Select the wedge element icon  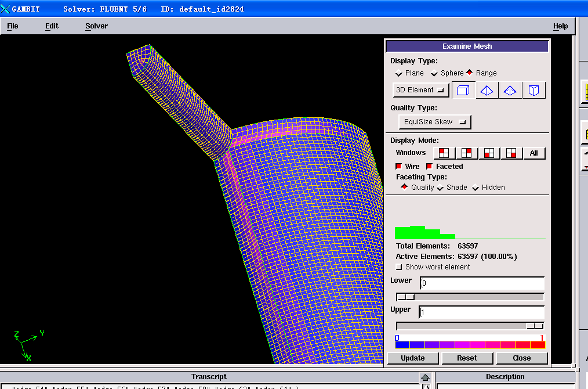(534, 90)
